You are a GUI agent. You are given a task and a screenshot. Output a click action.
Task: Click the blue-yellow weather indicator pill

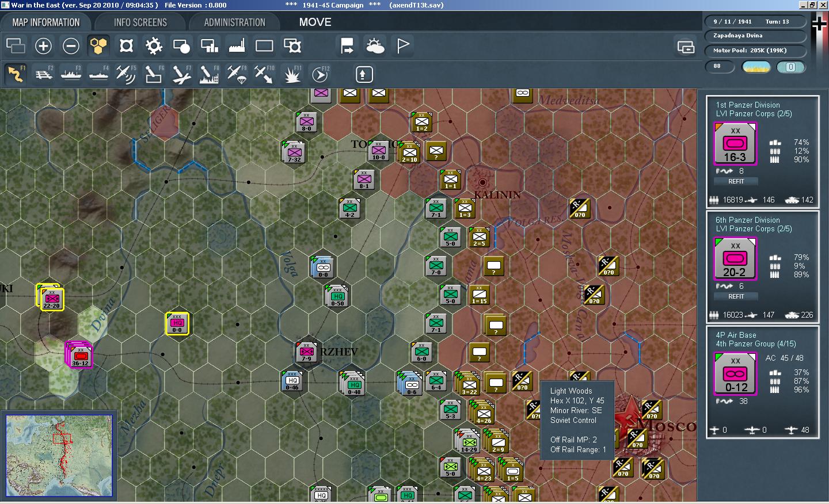[x=756, y=67]
